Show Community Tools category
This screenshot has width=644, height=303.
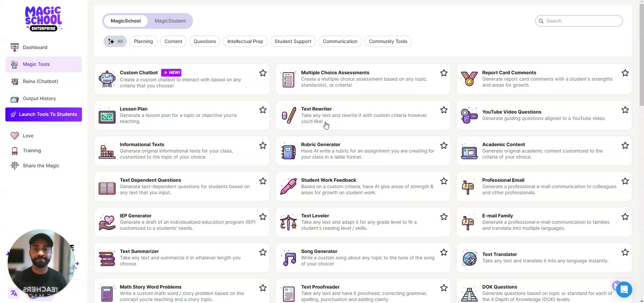(388, 41)
